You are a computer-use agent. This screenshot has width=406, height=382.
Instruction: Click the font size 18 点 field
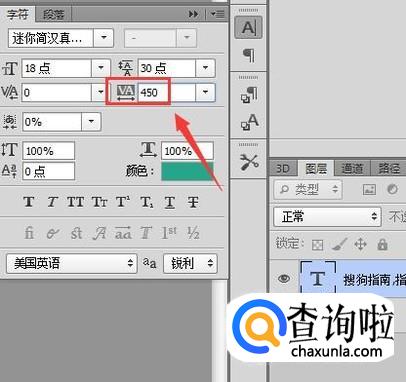(x=57, y=68)
